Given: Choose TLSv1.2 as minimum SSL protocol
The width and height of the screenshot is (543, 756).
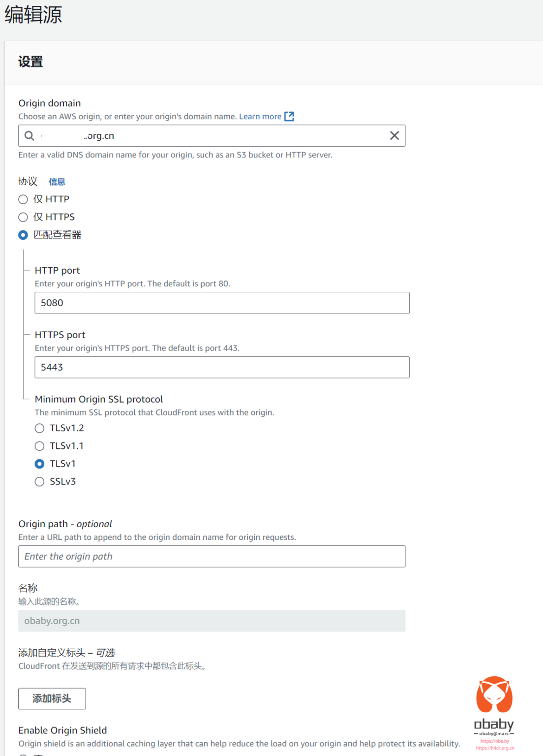Looking at the screenshot, I should pyautogui.click(x=39, y=428).
